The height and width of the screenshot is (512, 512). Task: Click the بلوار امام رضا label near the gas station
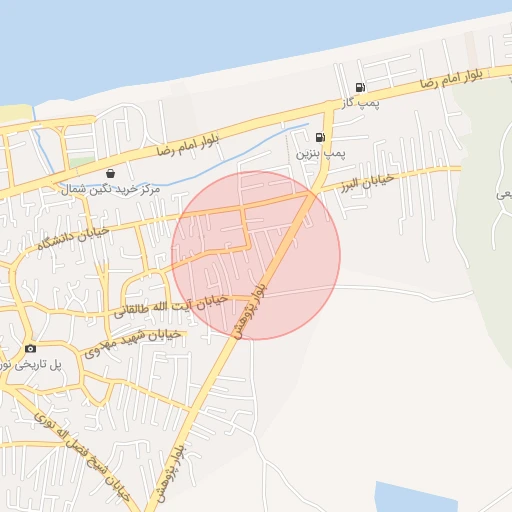[451, 80]
